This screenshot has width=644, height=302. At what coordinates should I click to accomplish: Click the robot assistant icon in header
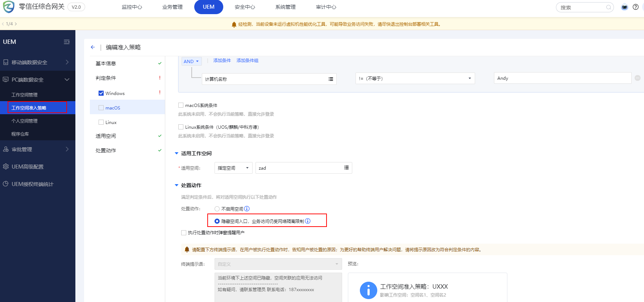click(x=624, y=7)
